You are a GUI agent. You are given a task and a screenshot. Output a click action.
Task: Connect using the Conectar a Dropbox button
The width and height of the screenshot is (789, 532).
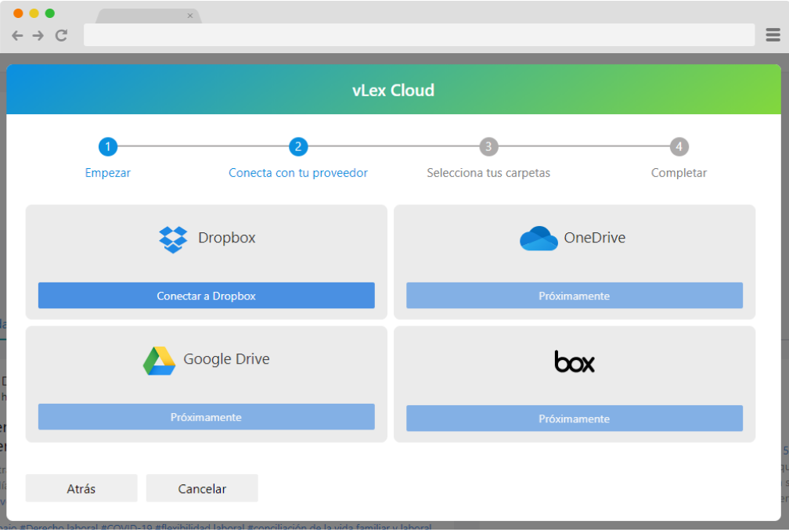207,296
